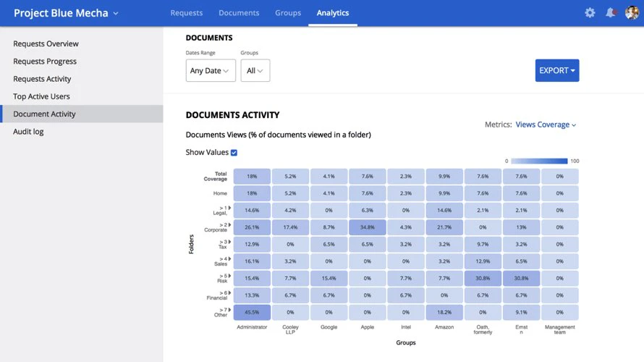Expand the Sales folder row

pos(229,259)
